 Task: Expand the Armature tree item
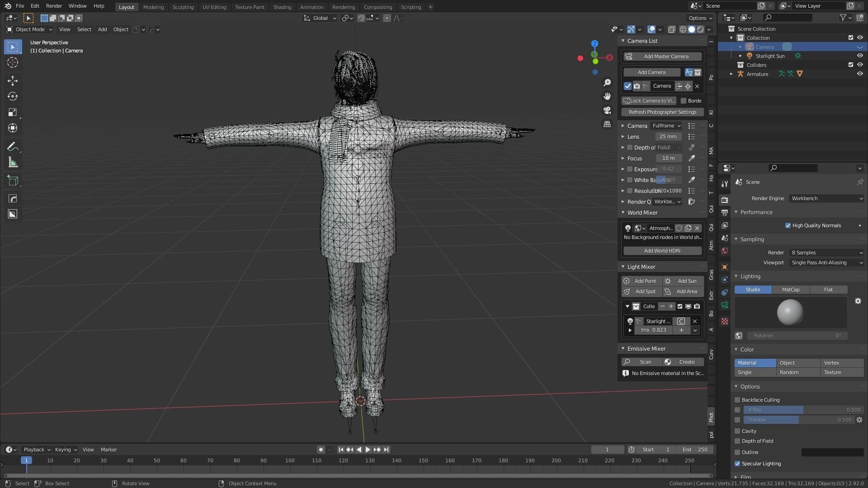[x=731, y=74]
